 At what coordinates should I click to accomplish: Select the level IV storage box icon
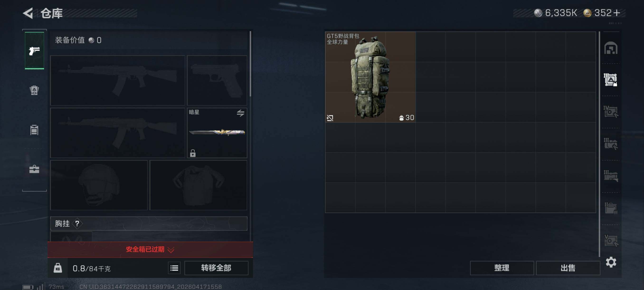pyautogui.click(x=611, y=111)
